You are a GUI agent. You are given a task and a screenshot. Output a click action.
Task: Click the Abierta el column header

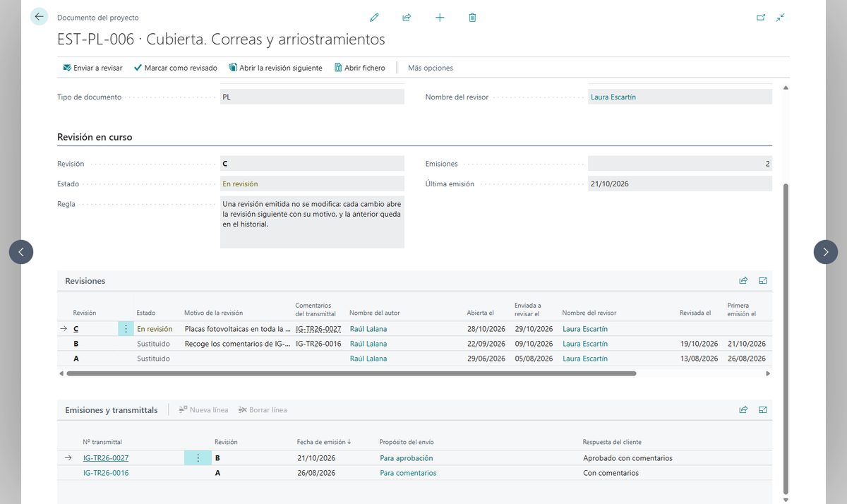coord(481,313)
